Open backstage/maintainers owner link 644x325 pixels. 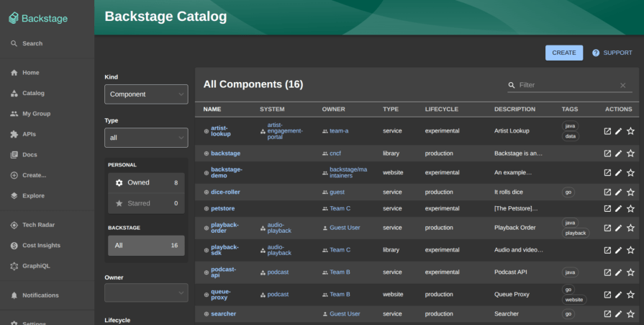[348, 172]
